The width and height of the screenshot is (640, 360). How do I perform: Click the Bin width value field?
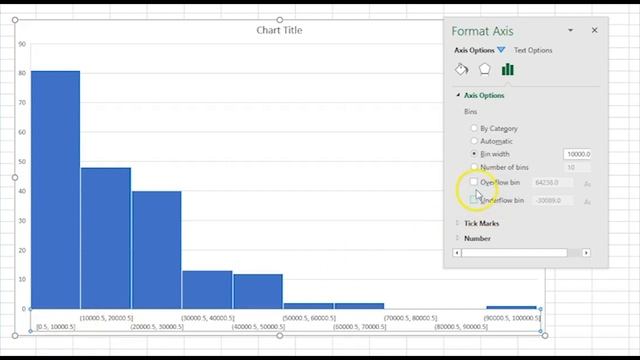tap(578, 154)
